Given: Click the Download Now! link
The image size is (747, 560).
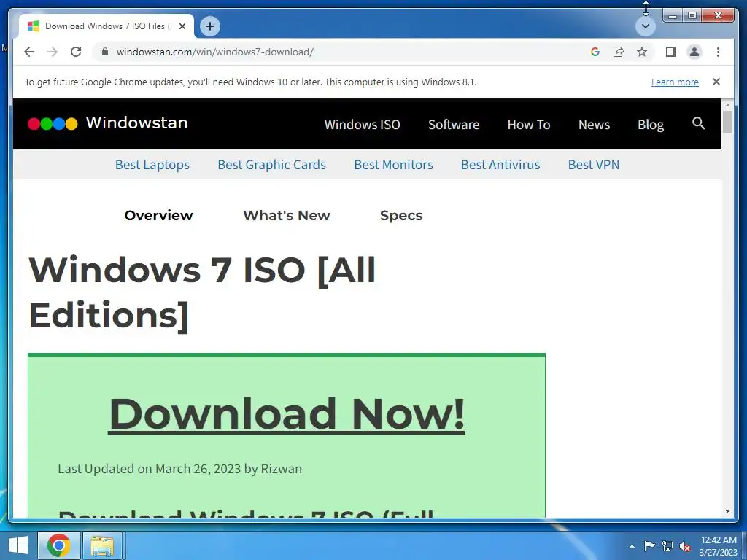Looking at the screenshot, I should [x=287, y=413].
